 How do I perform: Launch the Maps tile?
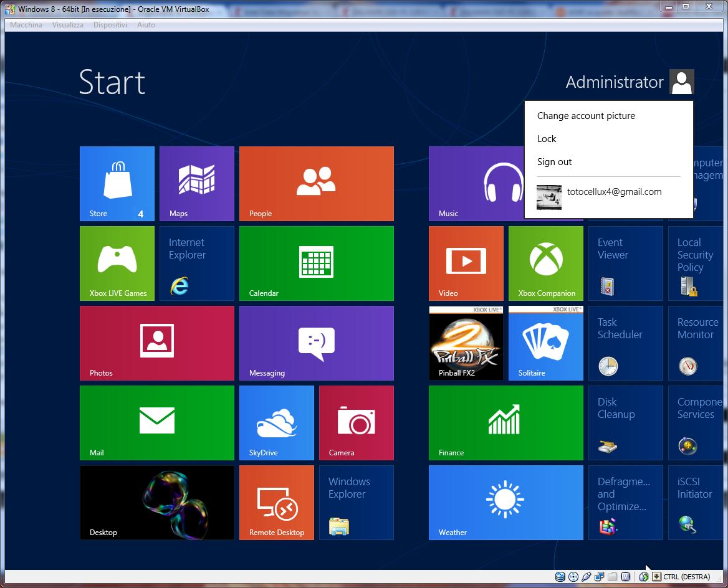tap(197, 184)
